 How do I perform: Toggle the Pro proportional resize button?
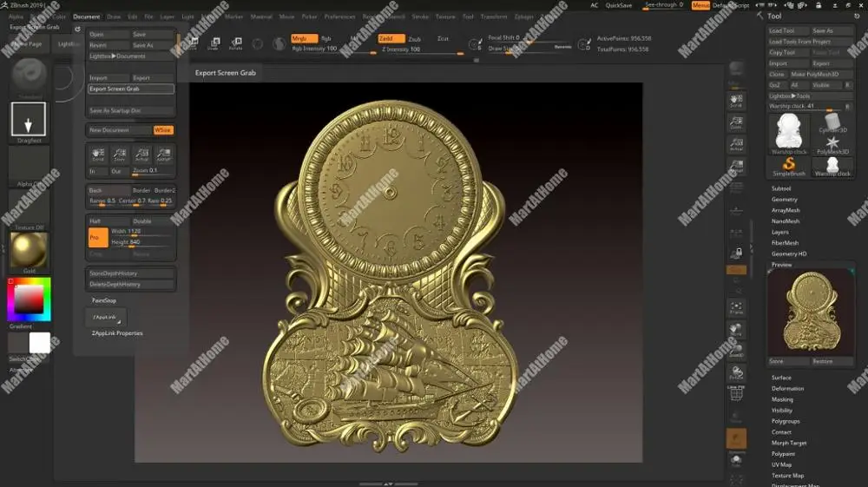[98, 237]
